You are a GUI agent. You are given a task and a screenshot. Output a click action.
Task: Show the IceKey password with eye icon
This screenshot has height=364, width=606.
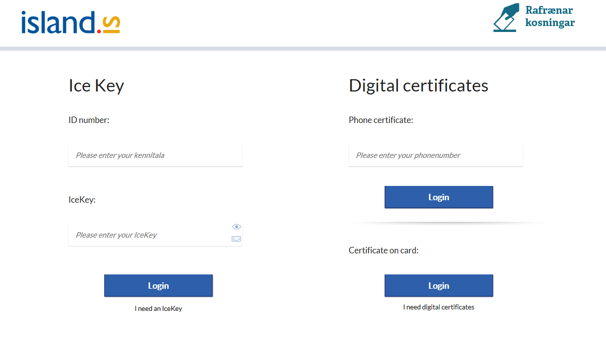point(237,227)
